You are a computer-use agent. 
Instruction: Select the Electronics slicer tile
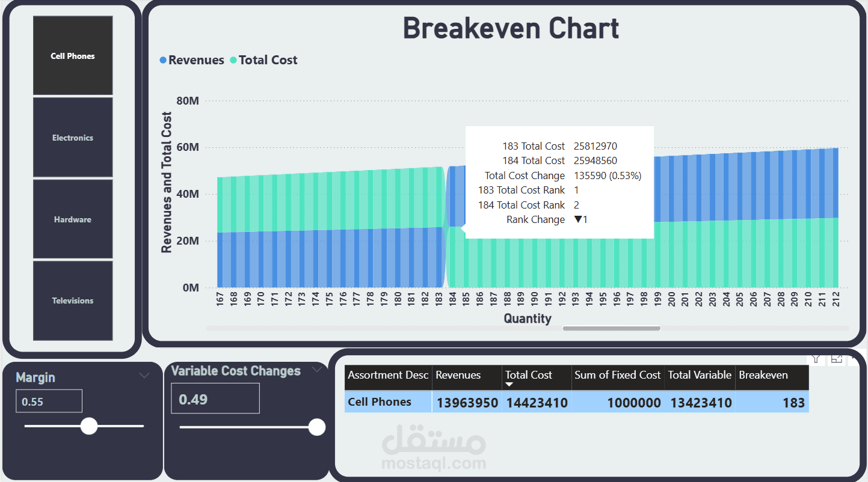[x=73, y=138]
